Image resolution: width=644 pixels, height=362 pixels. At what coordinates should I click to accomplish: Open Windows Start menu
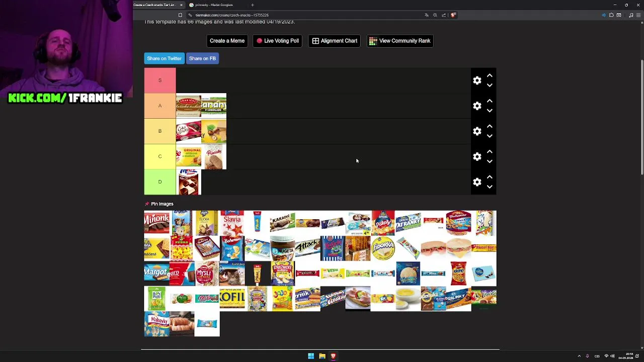coord(311,356)
